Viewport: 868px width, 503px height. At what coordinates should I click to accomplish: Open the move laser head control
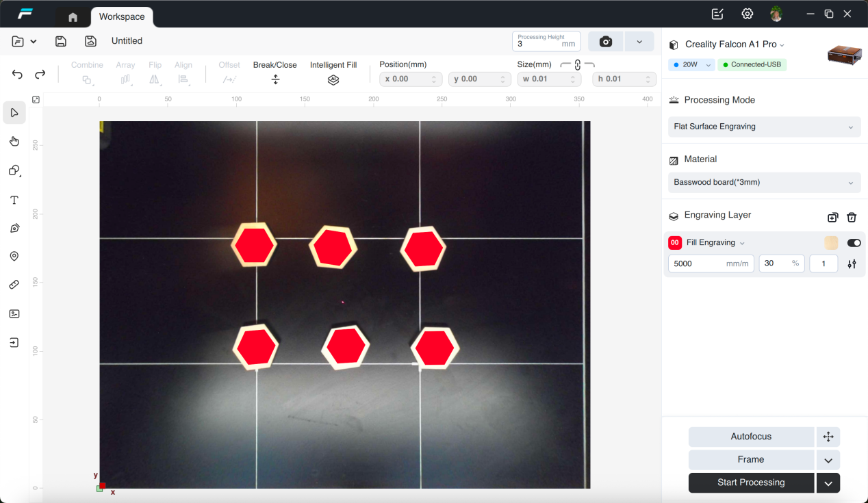pos(828,437)
